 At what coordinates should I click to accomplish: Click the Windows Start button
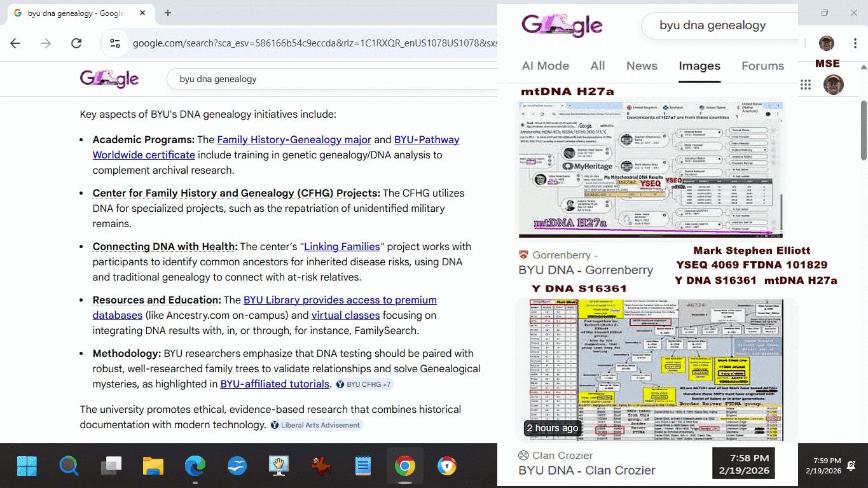pos(27,466)
